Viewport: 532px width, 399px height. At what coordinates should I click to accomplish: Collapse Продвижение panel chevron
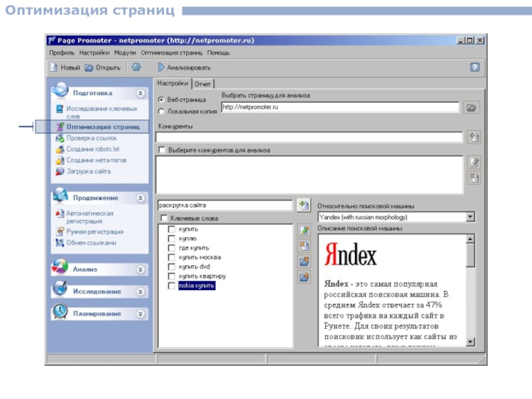coord(140,198)
